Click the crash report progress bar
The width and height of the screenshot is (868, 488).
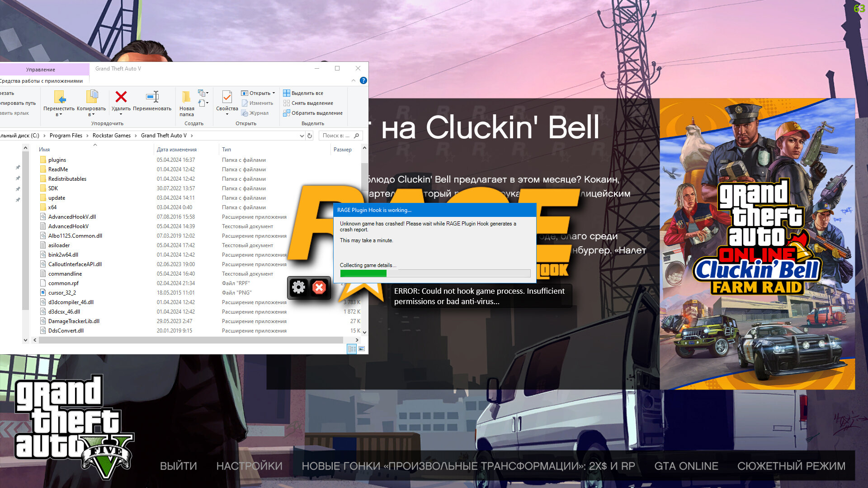(435, 273)
